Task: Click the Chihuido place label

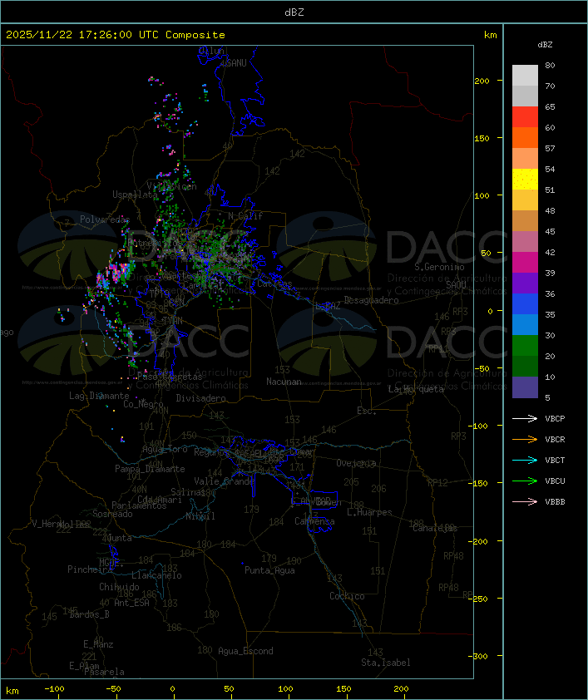Action: click(119, 587)
